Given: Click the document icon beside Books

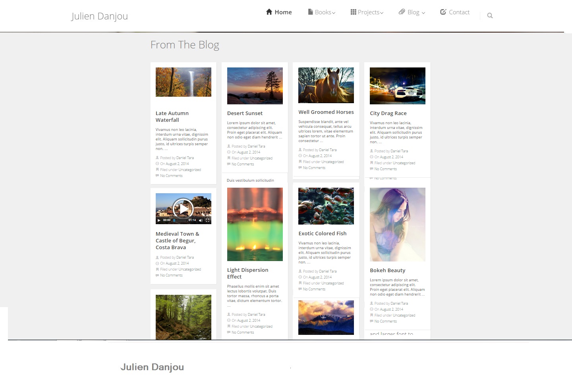Looking at the screenshot, I should 310,12.
